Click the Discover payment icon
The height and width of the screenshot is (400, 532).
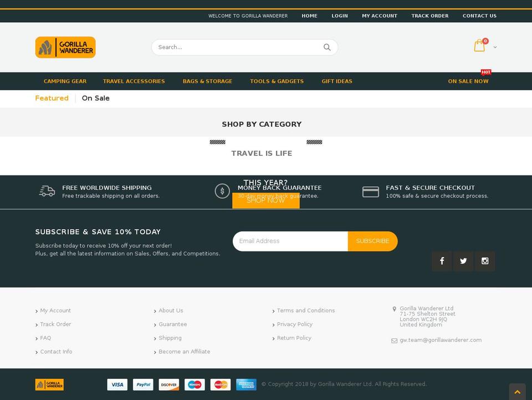169,384
